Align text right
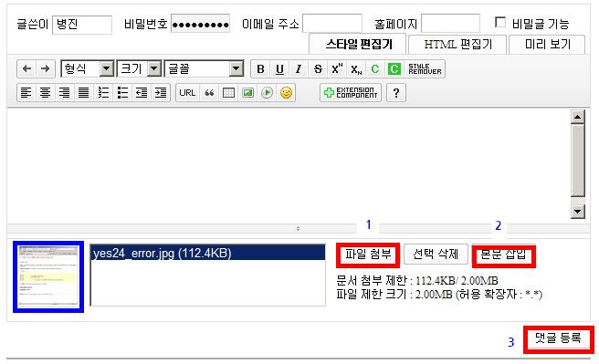 point(64,93)
